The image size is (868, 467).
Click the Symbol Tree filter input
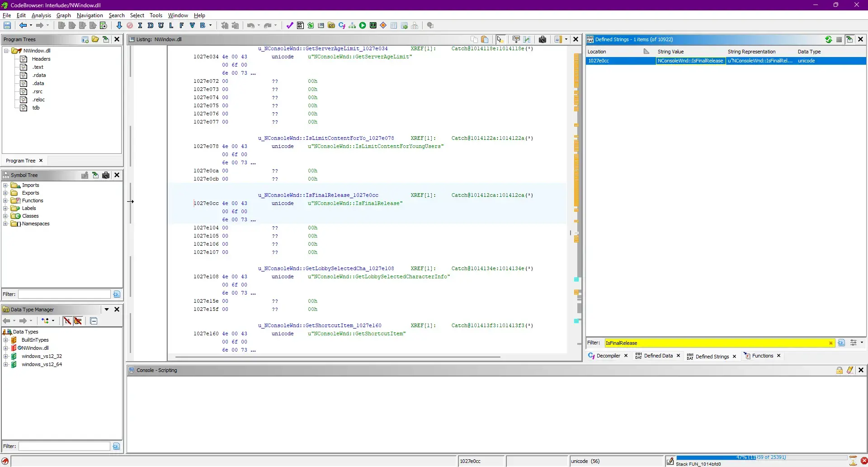click(64, 294)
